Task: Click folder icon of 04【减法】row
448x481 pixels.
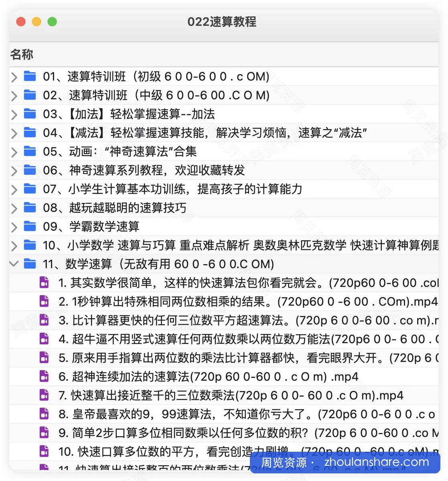Action: point(30,132)
